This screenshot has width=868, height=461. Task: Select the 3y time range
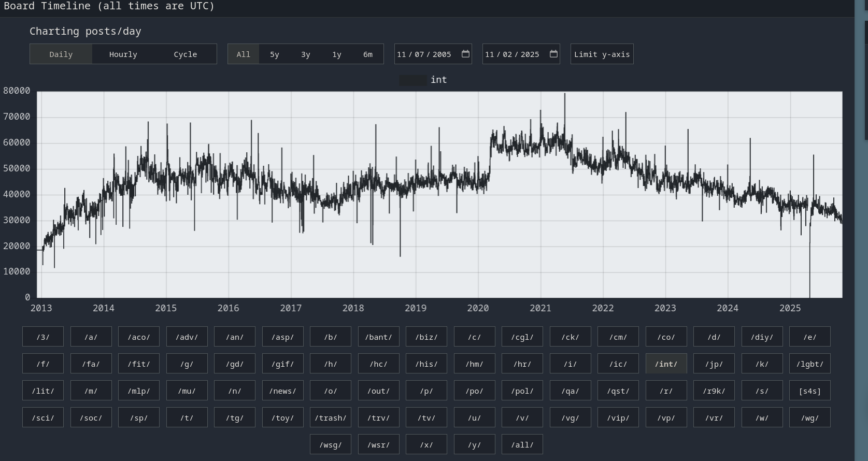(306, 54)
